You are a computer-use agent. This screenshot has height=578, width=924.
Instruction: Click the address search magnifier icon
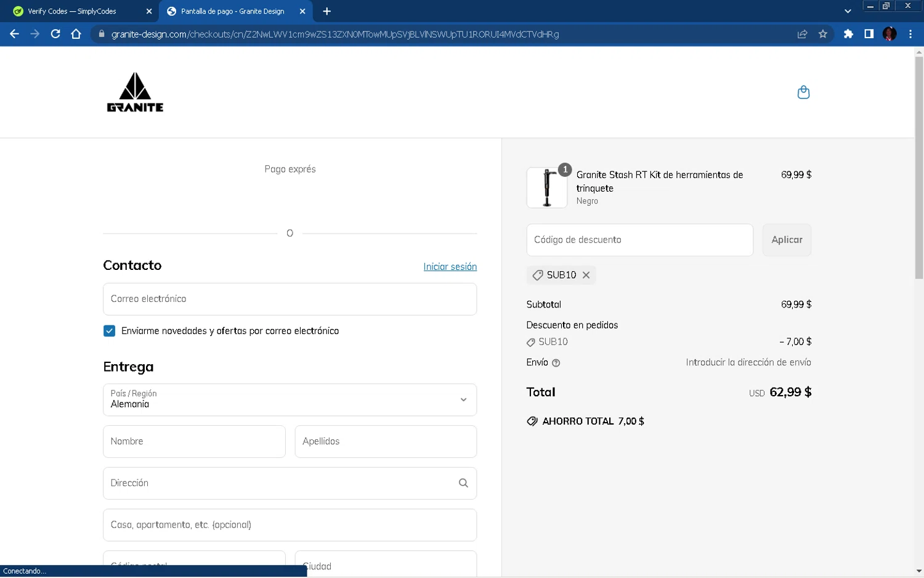click(463, 483)
